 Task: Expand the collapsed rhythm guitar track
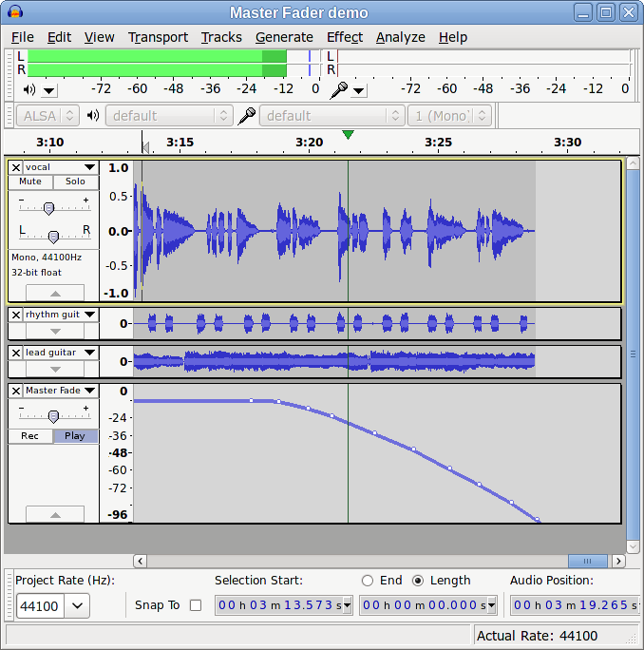[54, 331]
